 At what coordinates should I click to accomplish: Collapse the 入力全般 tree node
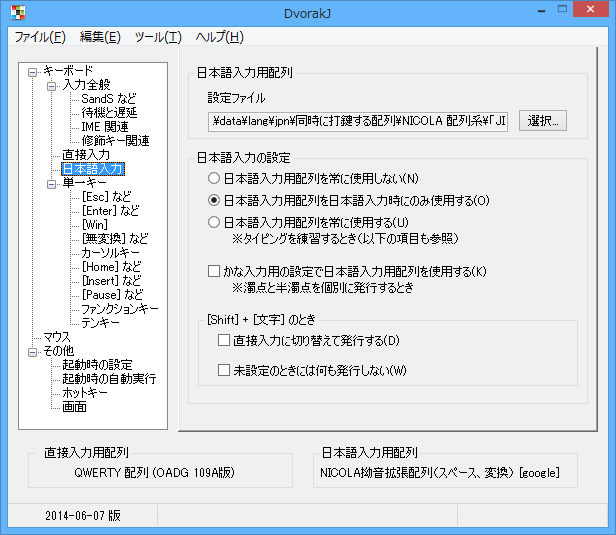[x=52, y=85]
